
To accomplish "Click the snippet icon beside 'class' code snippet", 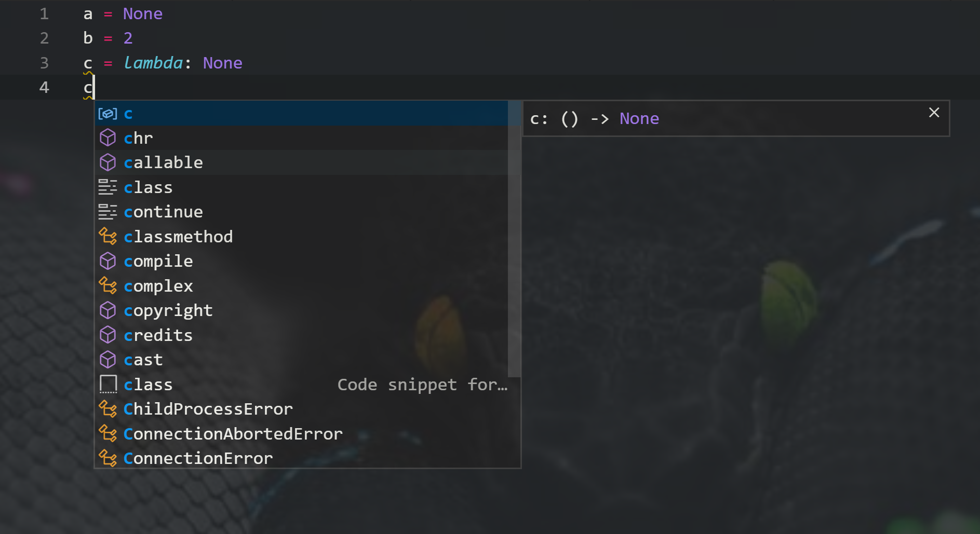I will (x=108, y=384).
